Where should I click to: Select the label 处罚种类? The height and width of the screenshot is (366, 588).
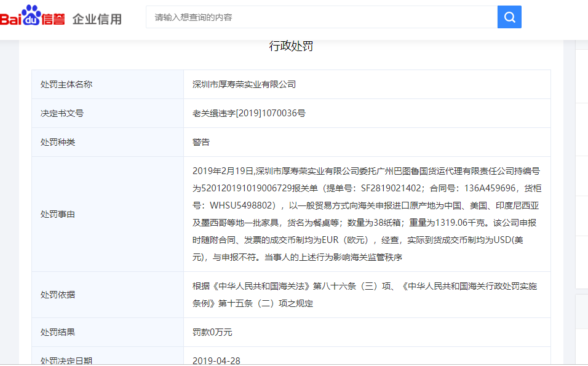click(x=58, y=142)
